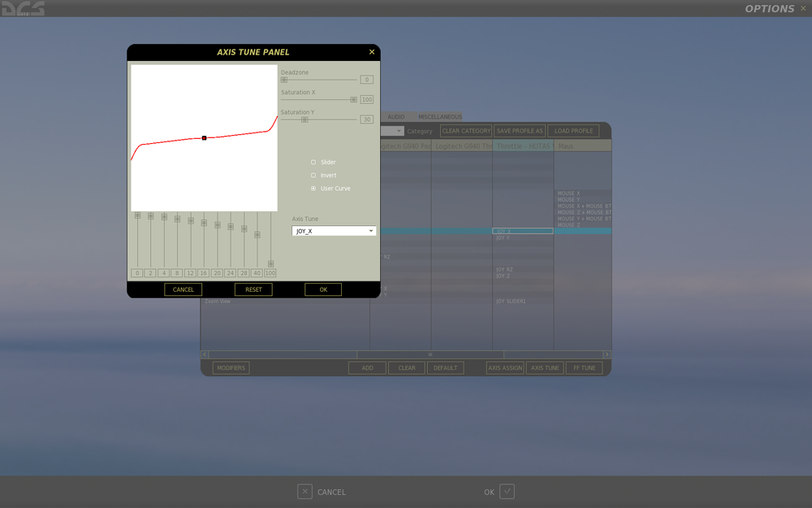The height and width of the screenshot is (508, 812).
Task: Click the vertical curve slider above value 8
Action: pos(177,219)
